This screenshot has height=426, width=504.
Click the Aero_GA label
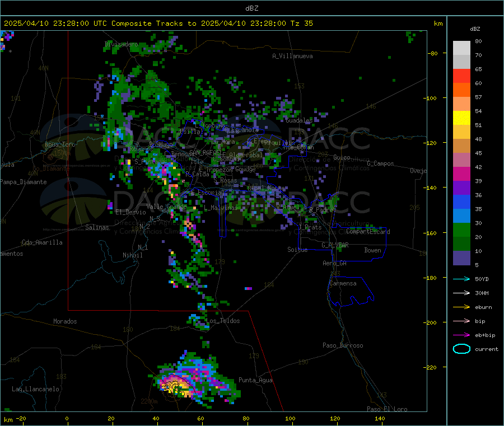click(x=334, y=263)
